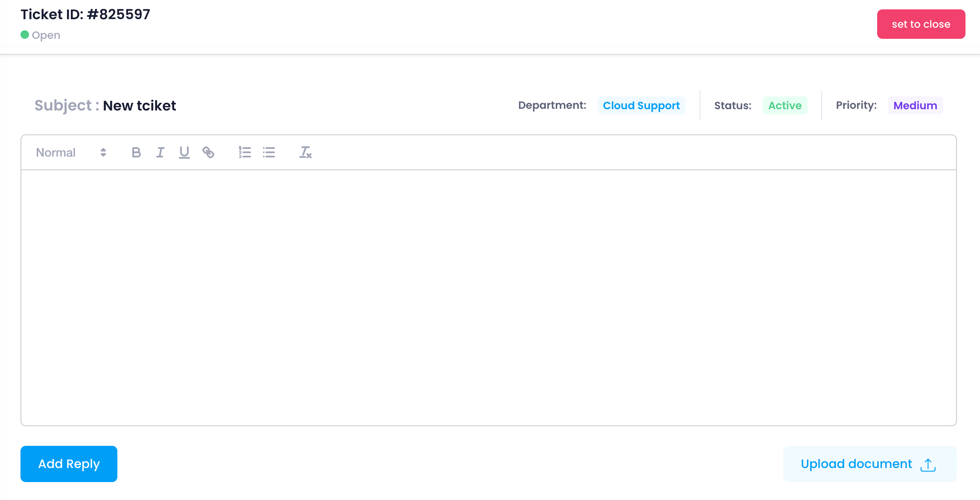This screenshot has width=980, height=500.
Task: Click the Department: label
Action: tap(552, 105)
